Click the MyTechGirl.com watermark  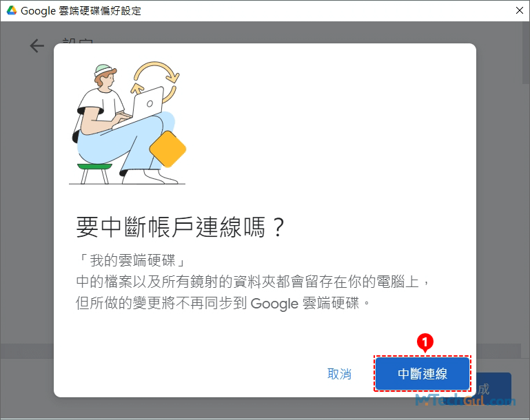(x=465, y=400)
